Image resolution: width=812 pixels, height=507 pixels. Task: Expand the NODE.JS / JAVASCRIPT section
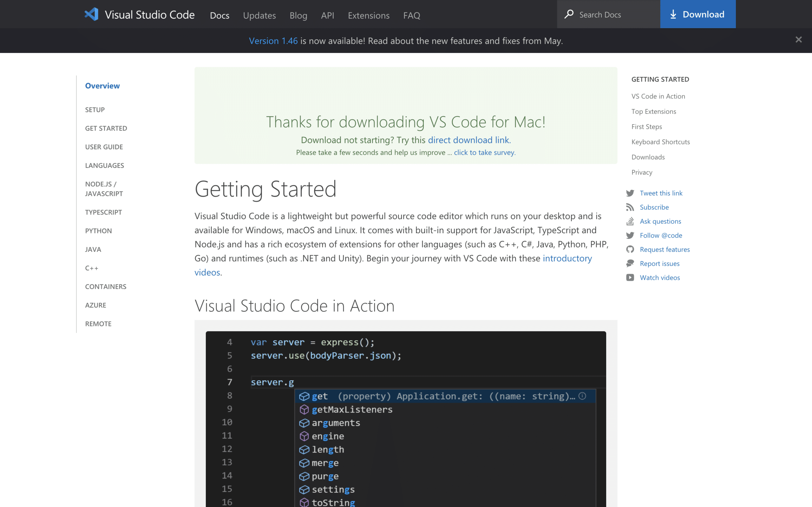[104, 189]
